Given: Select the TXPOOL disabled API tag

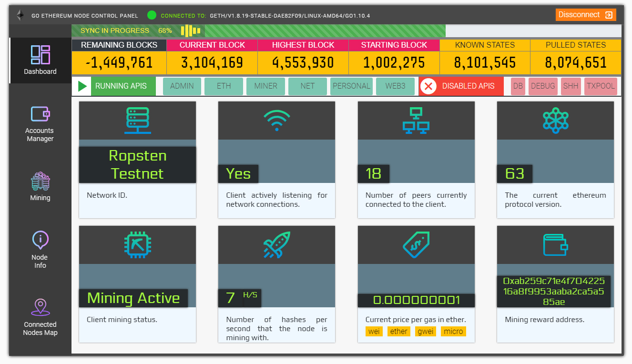Looking at the screenshot, I should [601, 86].
